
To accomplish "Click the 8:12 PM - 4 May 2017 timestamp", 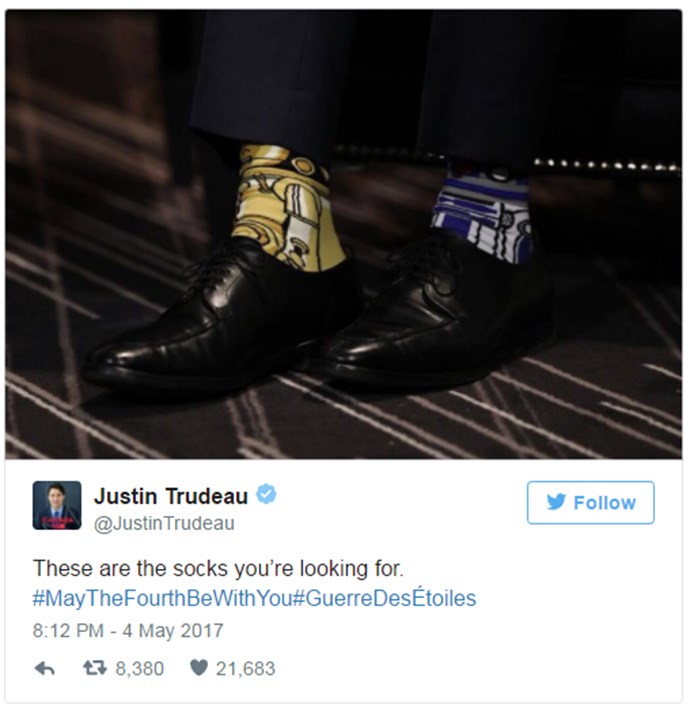I will tap(128, 631).
